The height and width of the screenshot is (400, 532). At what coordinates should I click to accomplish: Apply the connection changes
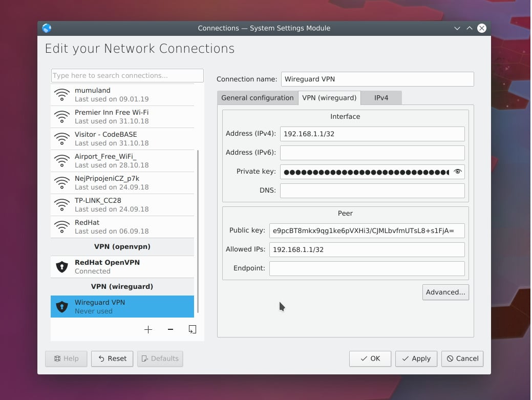416,359
